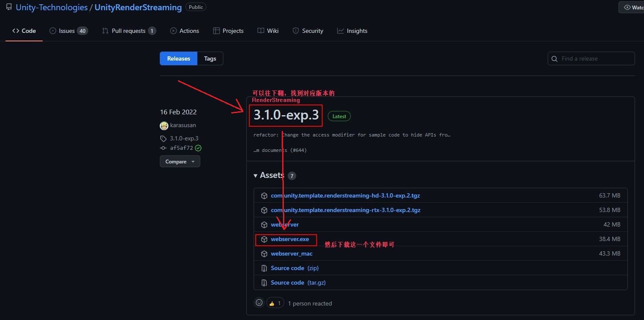Toggle the thumbs-up reaction

coord(275,303)
